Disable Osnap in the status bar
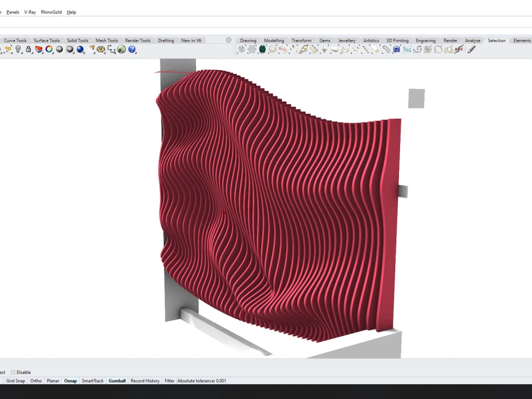Viewport: 532px width, 399px height. click(x=70, y=380)
